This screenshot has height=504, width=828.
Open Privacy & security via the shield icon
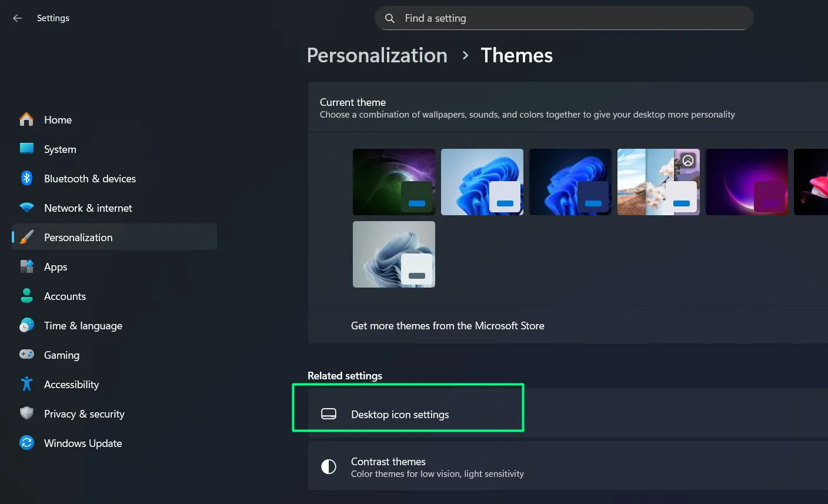coord(26,413)
